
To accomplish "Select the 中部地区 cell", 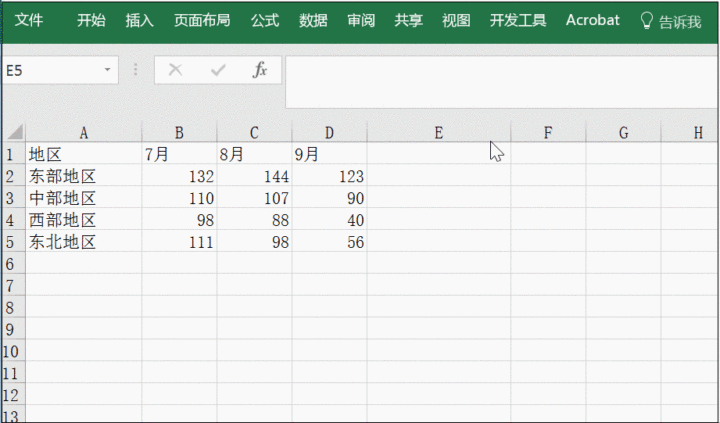I will coord(84,198).
